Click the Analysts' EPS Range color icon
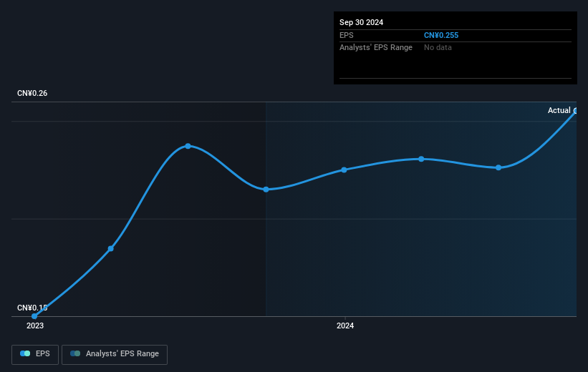 coord(75,353)
